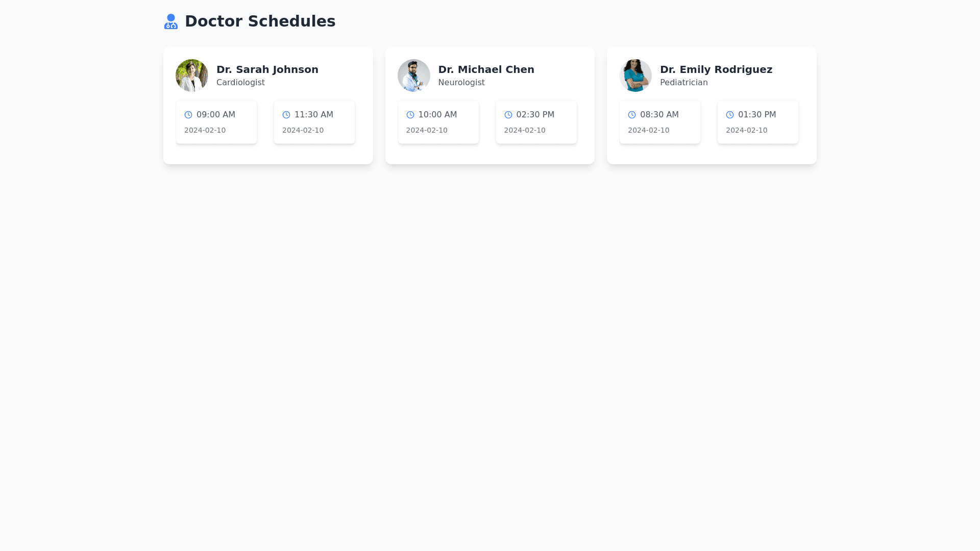Click the clock icon next to 08:30 AM
This screenshot has width=980, height=551.
[x=632, y=115]
